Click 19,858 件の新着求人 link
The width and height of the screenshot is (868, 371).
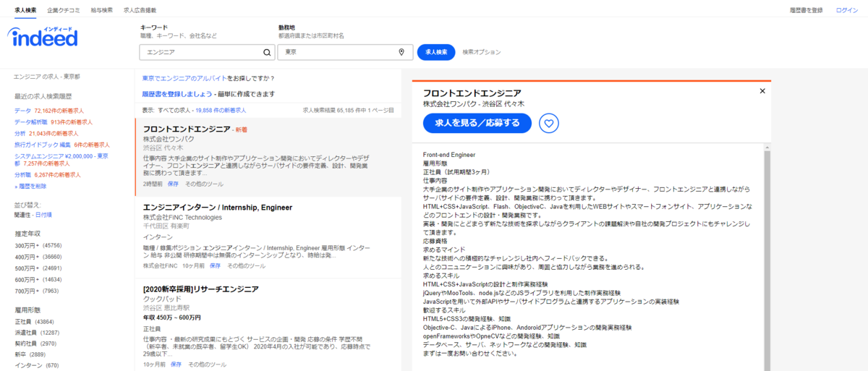coord(221,111)
